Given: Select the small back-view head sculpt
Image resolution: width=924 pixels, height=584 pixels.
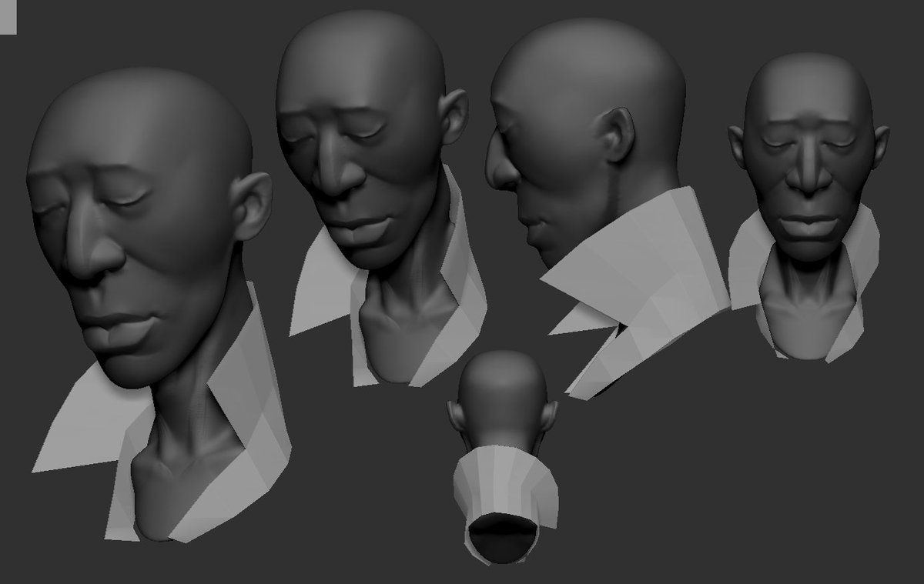Looking at the screenshot, I should coord(503,459).
